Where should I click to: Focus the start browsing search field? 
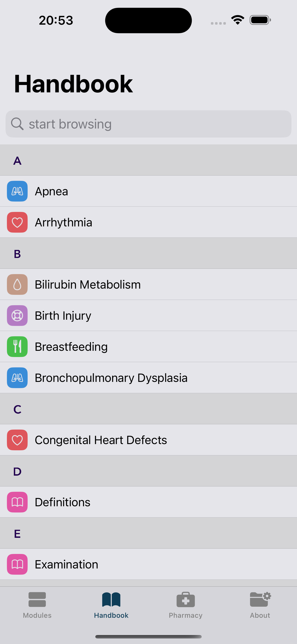pos(148,124)
